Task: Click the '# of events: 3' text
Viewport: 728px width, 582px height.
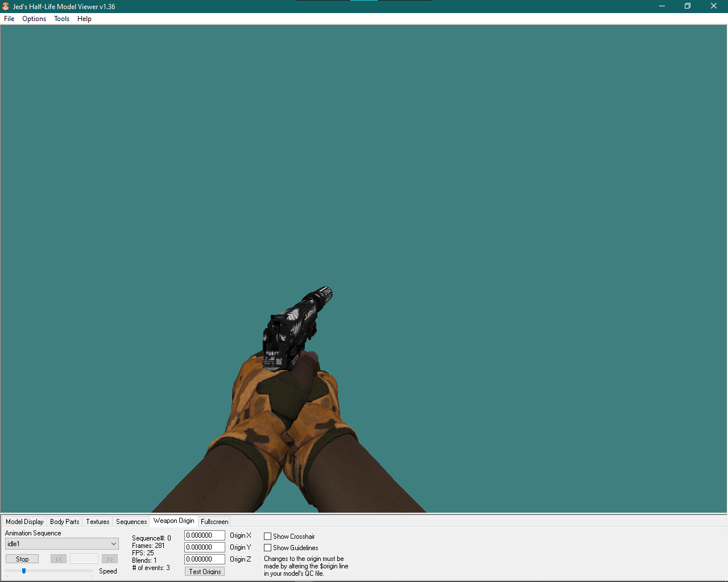Action: click(151, 568)
